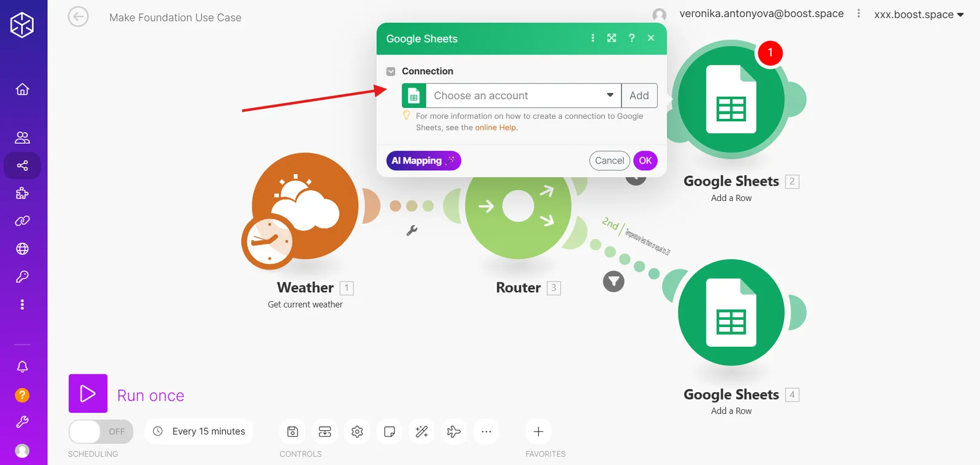Open the Scenarios share icon in the sidebar
980x465 pixels.
(23, 165)
